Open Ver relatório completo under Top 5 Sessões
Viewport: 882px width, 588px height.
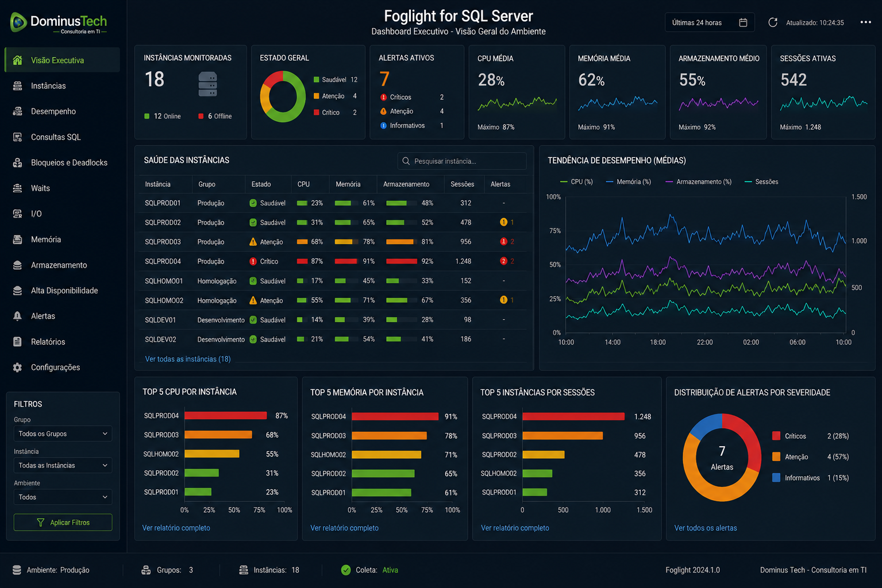515,528
